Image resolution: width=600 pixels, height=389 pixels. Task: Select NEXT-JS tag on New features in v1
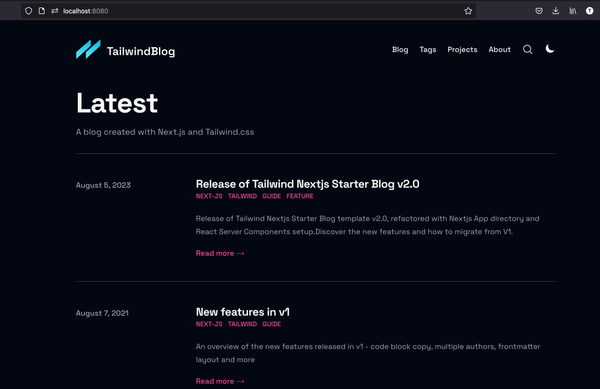coord(209,324)
